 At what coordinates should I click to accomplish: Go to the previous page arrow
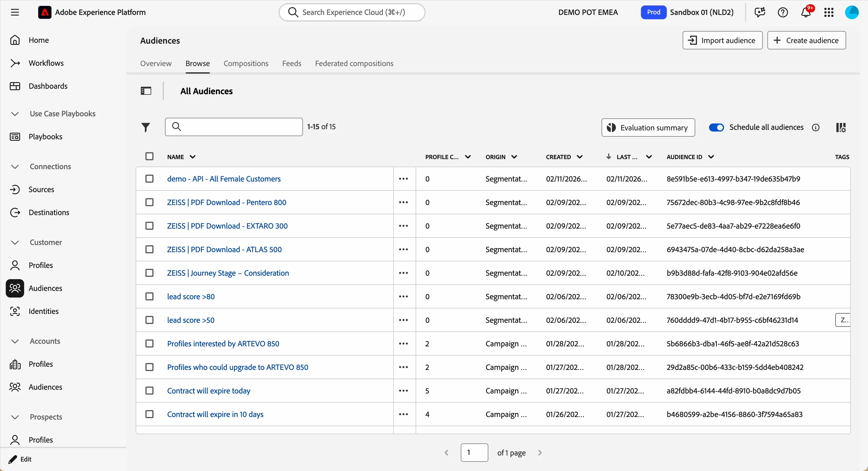coord(446,453)
